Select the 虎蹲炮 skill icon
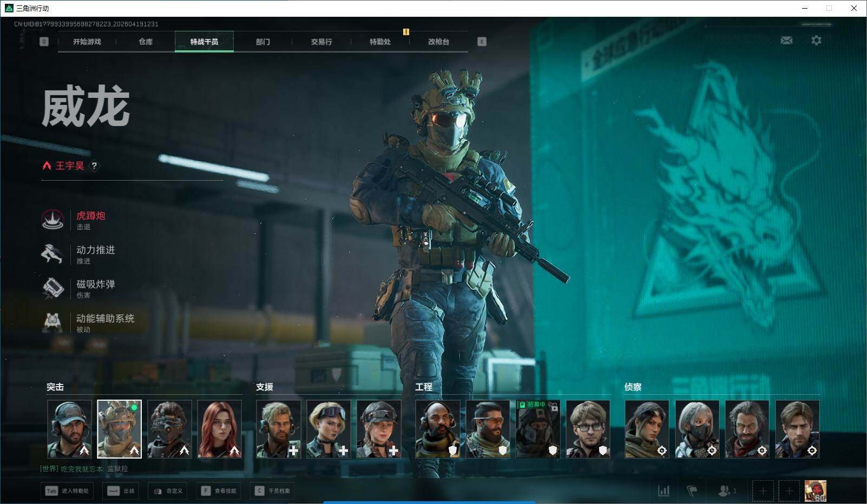This screenshot has height=504, width=867. pos(53,220)
